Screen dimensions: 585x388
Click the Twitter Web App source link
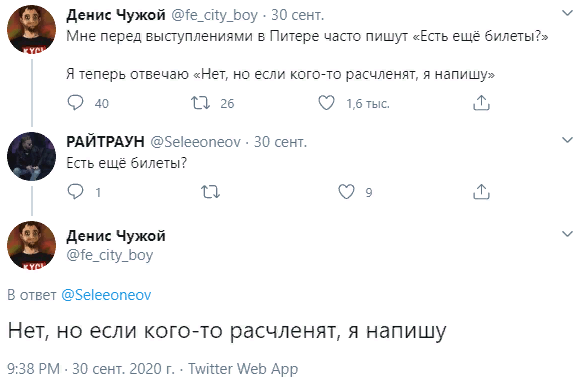(x=243, y=369)
